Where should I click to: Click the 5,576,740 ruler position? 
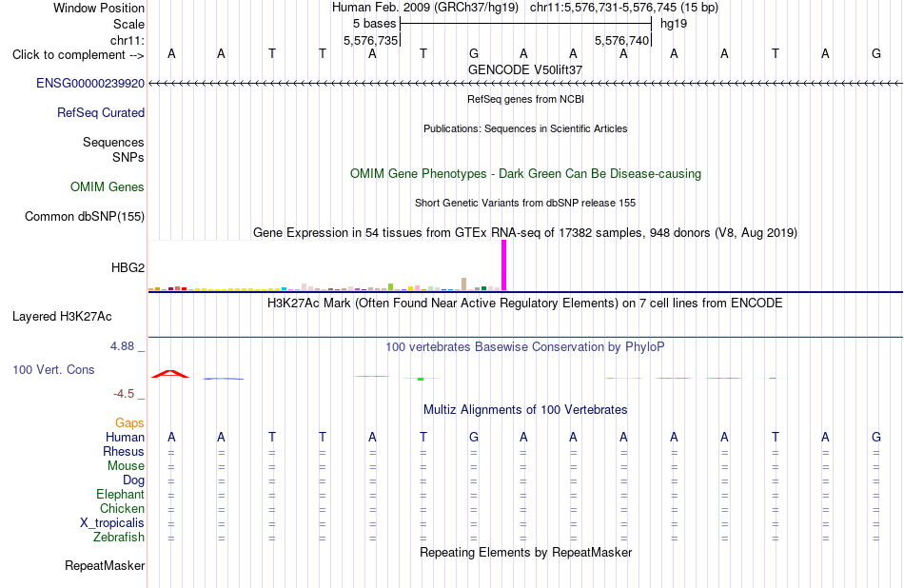622,41
